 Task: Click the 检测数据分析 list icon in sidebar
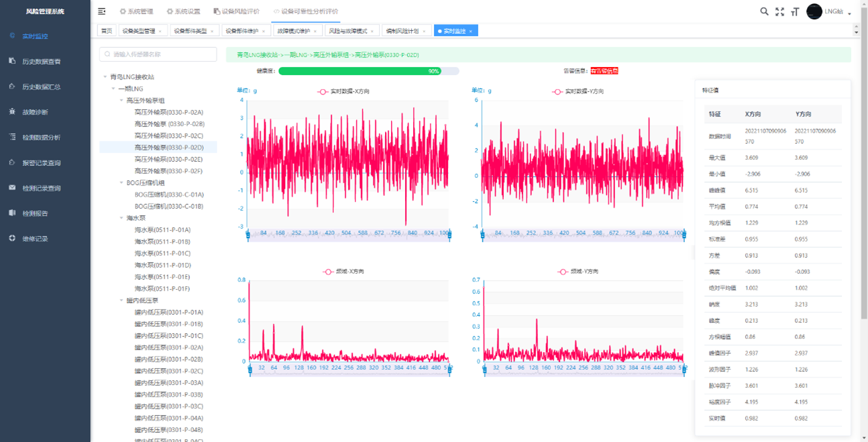(12, 137)
